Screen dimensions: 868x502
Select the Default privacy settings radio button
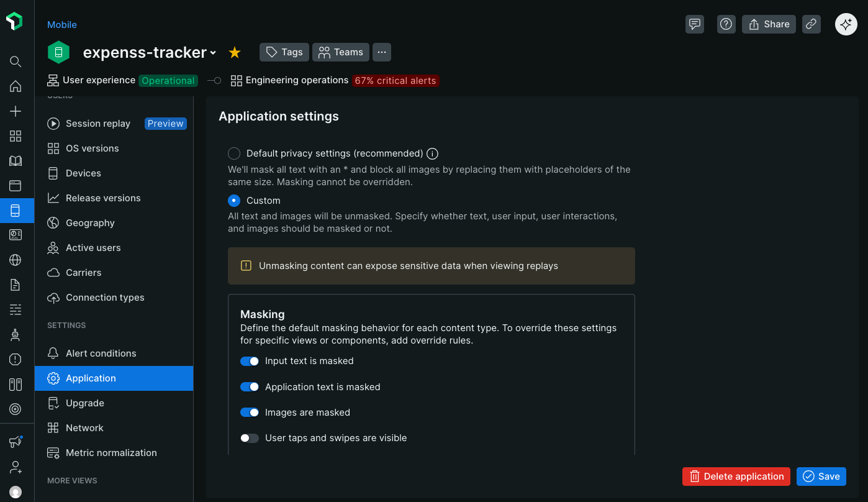point(234,153)
